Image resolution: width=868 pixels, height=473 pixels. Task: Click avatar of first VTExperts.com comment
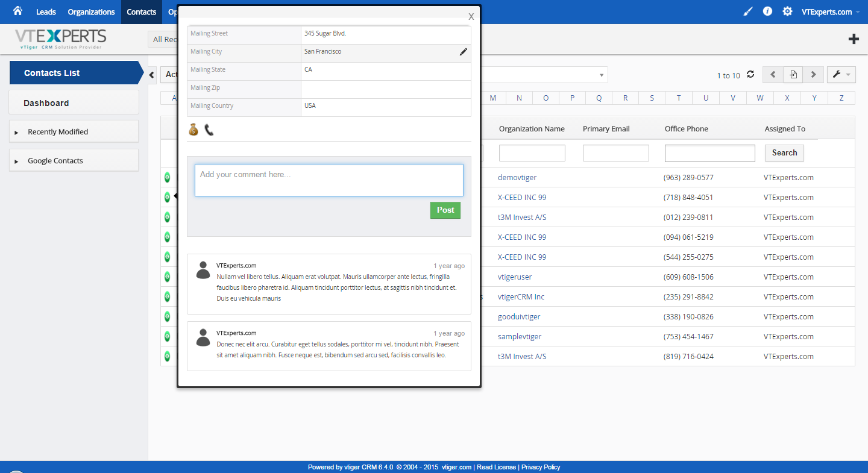[203, 270]
